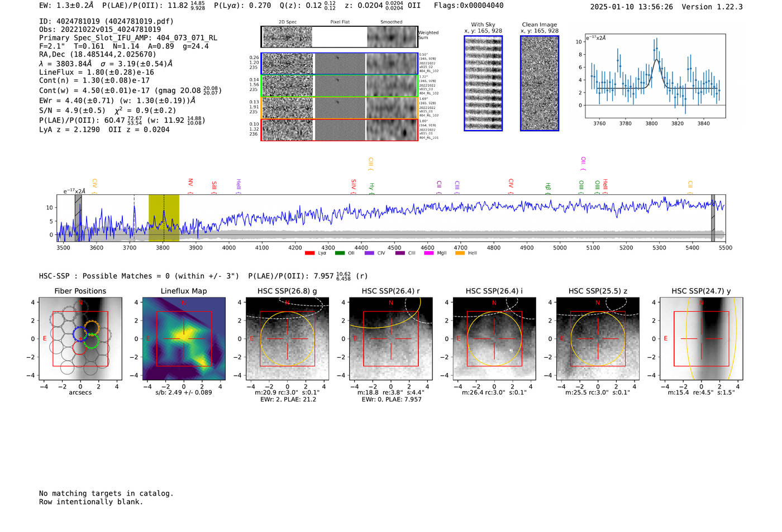Click the Q(z): 0.12 header value
782x532 pixels.
(308, 6)
